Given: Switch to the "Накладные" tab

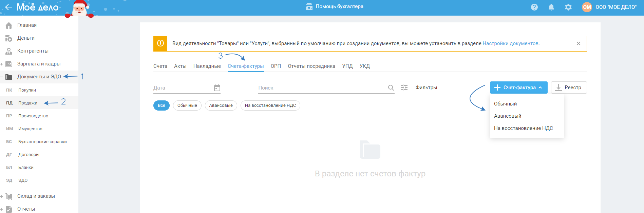Looking at the screenshot, I should pyautogui.click(x=207, y=66).
